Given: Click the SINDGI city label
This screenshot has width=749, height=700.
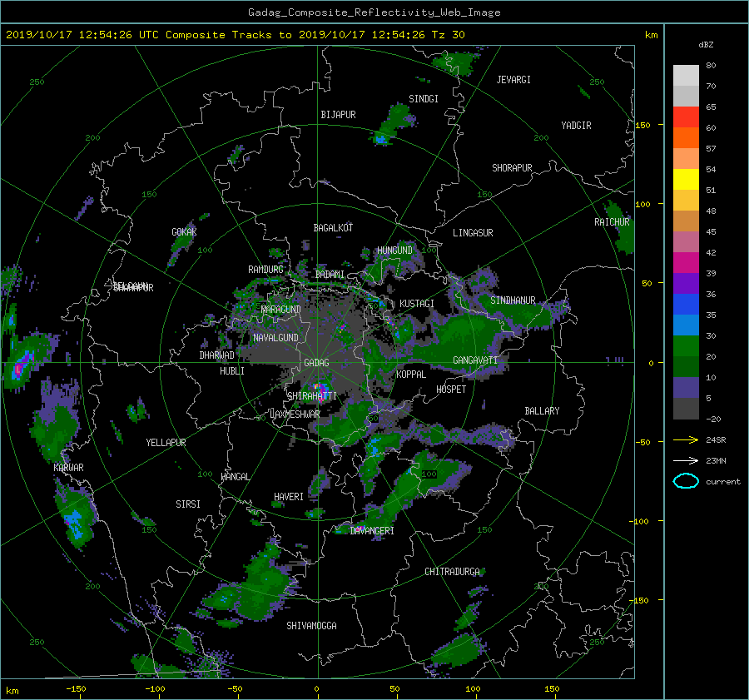Looking at the screenshot, I should click(424, 99).
